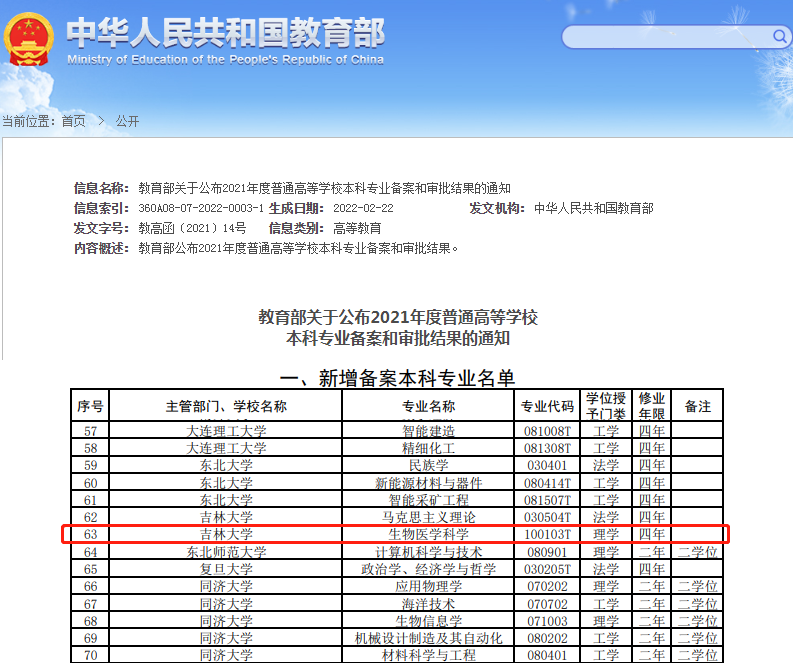Select 材料科学与工程 in row 70

pyautogui.click(x=428, y=655)
